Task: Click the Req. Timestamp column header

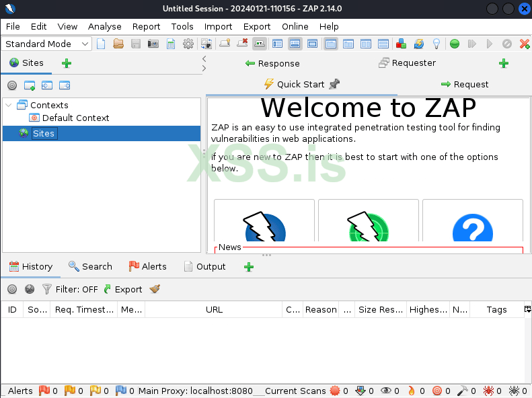Action: 84,309
